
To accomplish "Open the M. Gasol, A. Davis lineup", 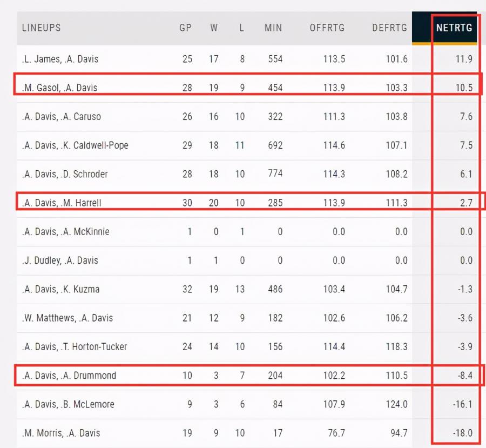I will (x=59, y=88).
